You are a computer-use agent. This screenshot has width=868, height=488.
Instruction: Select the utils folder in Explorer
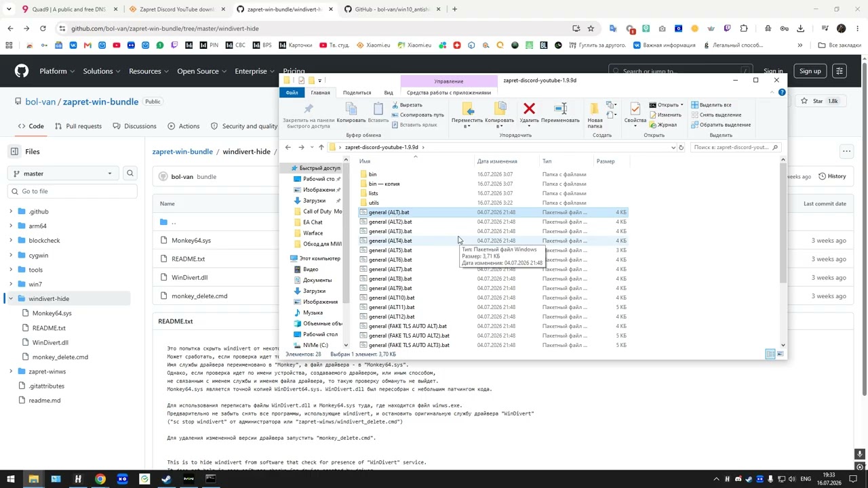[x=374, y=203]
